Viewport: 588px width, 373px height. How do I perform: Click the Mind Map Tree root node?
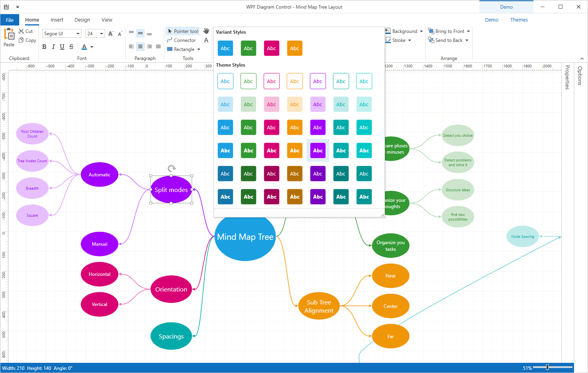[245, 237]
